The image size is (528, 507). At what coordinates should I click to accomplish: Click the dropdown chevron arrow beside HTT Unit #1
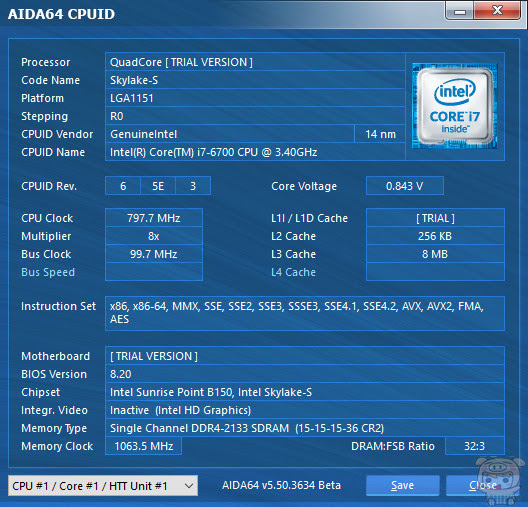tap(189, 485)
